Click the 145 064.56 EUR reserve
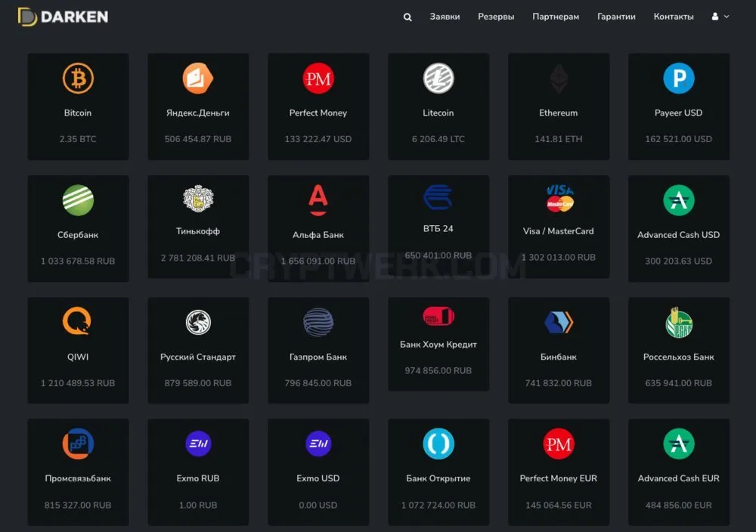Screen dimensions: 756x532 click(559, 505)
